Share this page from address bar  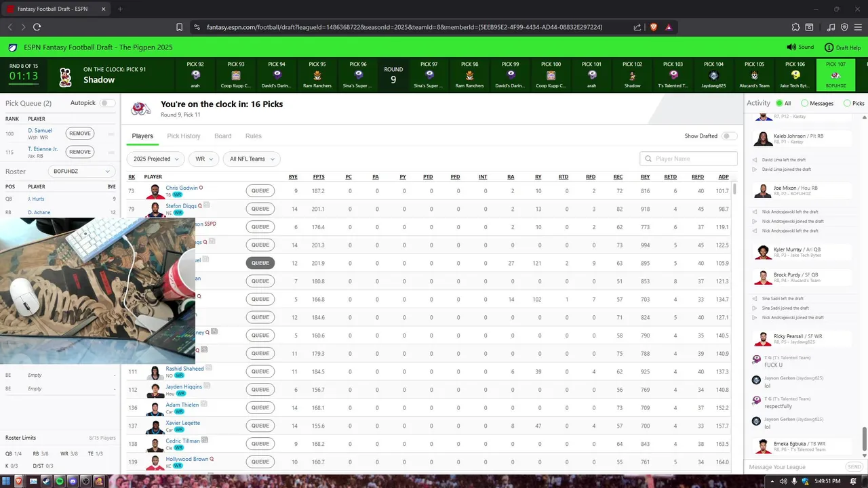(637, 27)
